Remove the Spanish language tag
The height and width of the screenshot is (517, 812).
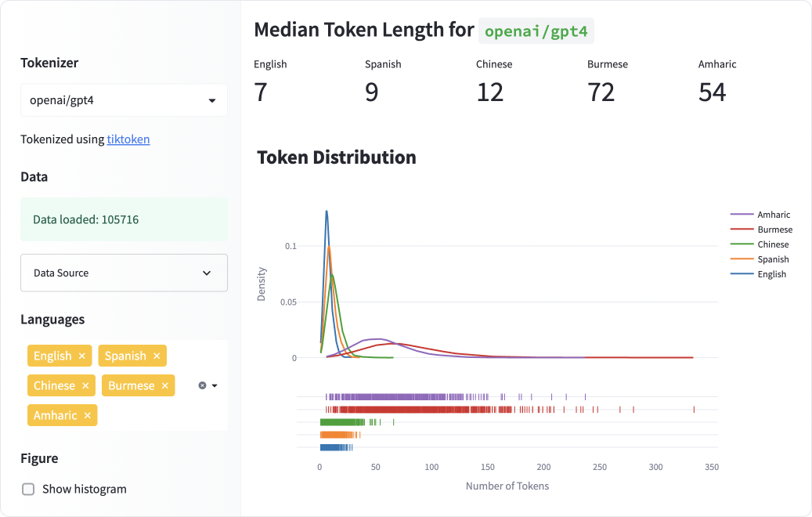click(157, 356)
